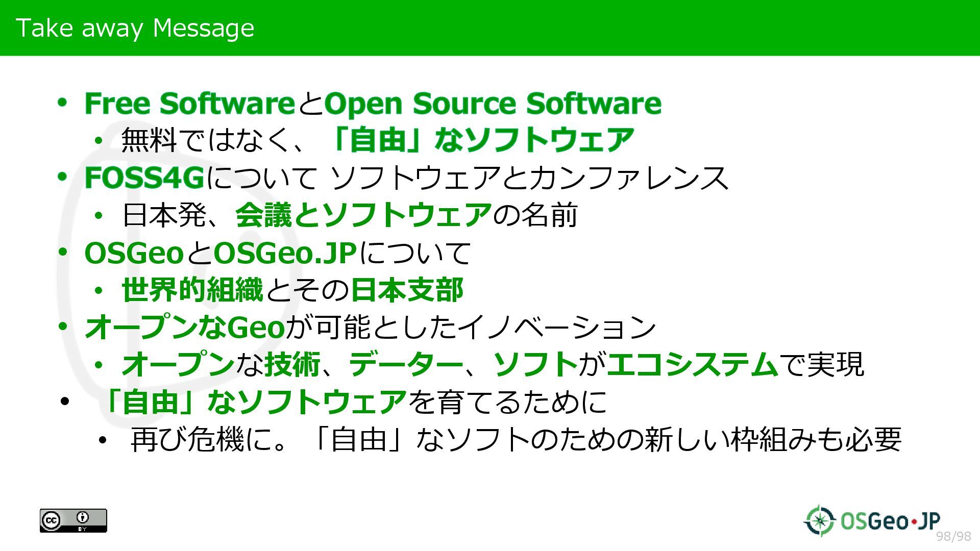Click the 98/98 slide page number
The height and width of the screenshot is (551, 980).
click(953, 536)
